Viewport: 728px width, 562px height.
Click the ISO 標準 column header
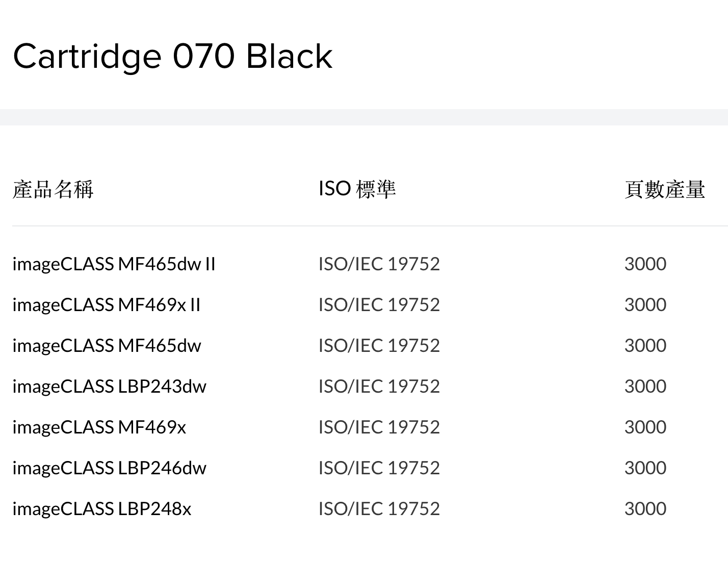coord(357,189)
